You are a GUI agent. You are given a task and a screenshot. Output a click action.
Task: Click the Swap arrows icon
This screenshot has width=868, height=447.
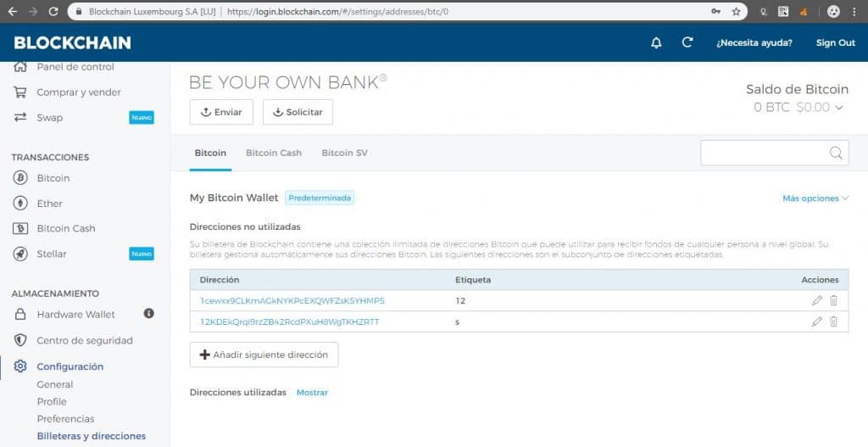20,117
